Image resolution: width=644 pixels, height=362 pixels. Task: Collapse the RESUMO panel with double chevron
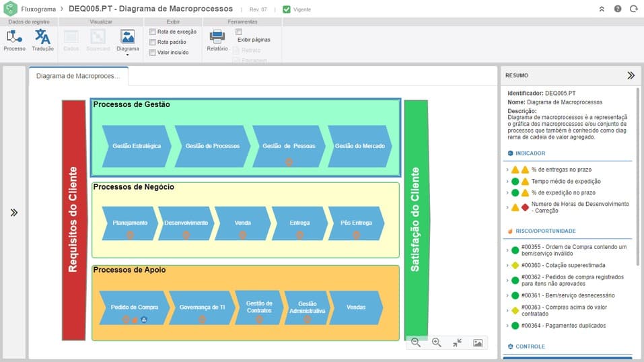click(631, 75)
